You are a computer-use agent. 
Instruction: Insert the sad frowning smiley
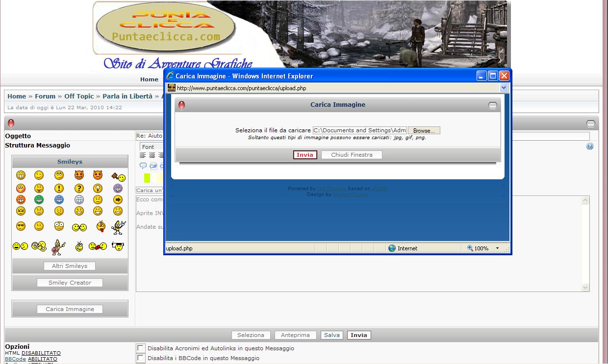click(59, 211)
